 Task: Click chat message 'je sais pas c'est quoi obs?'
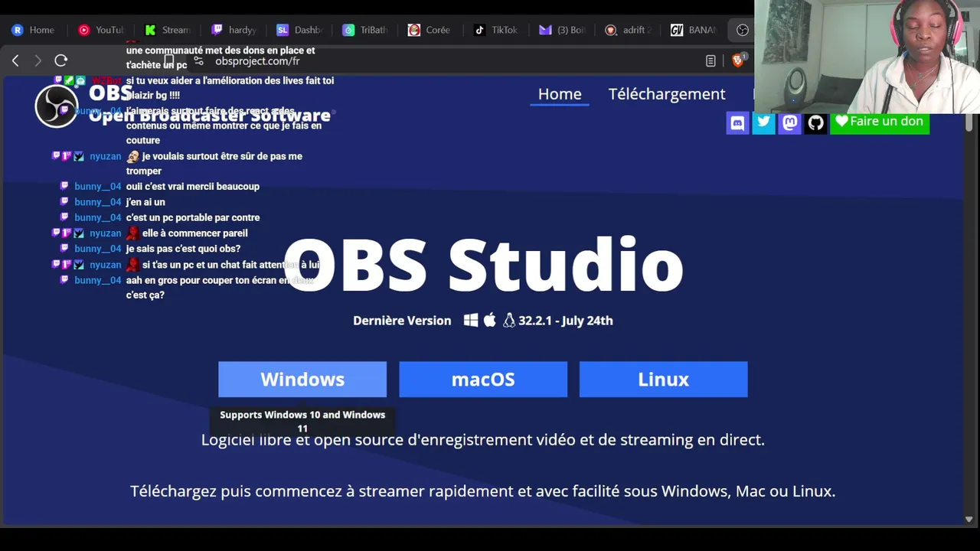[x=183, y=249]
